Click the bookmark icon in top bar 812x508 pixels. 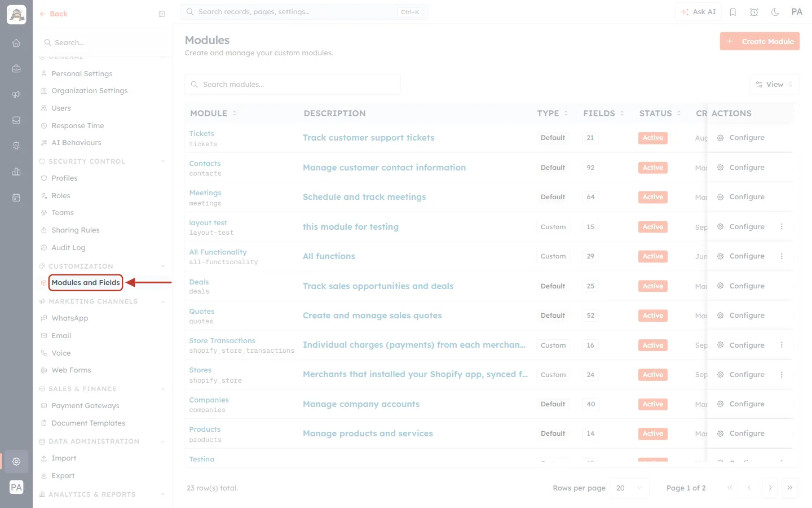[733, 12]
